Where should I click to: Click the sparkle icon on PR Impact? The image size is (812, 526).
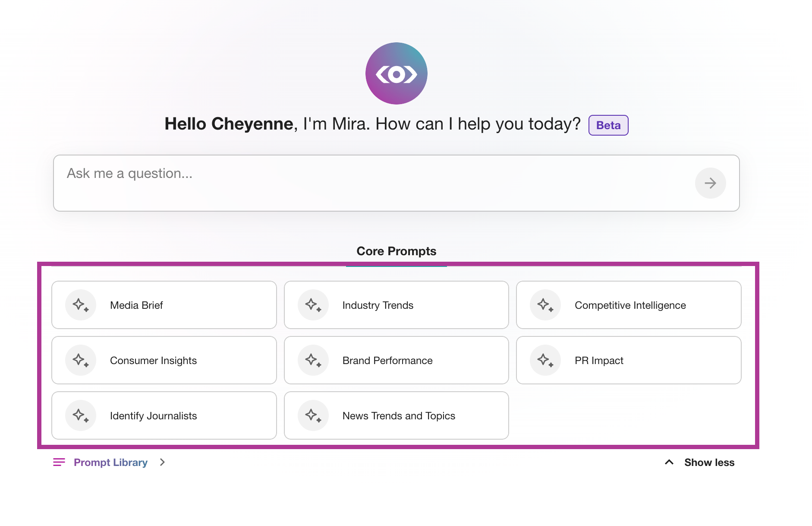(x=545, y=360)
